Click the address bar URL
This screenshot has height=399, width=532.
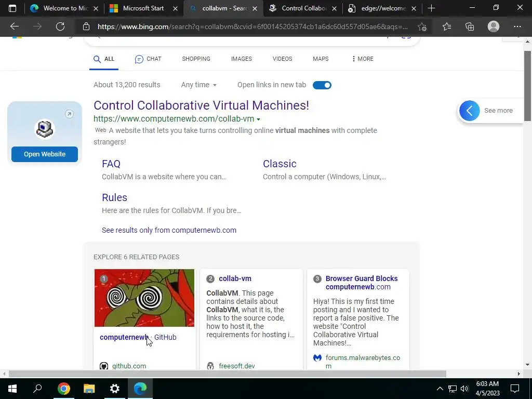(x=253, y=26)
